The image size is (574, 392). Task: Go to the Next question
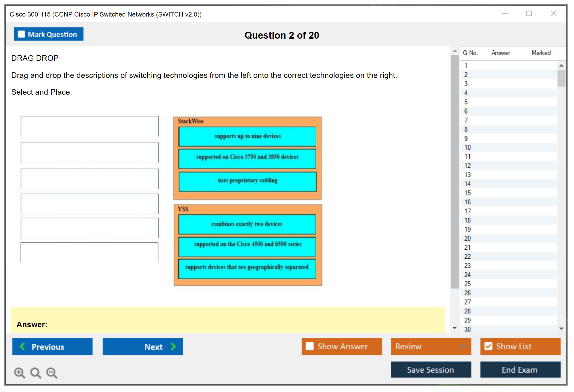pyautogui.click(x=143, y=346)
